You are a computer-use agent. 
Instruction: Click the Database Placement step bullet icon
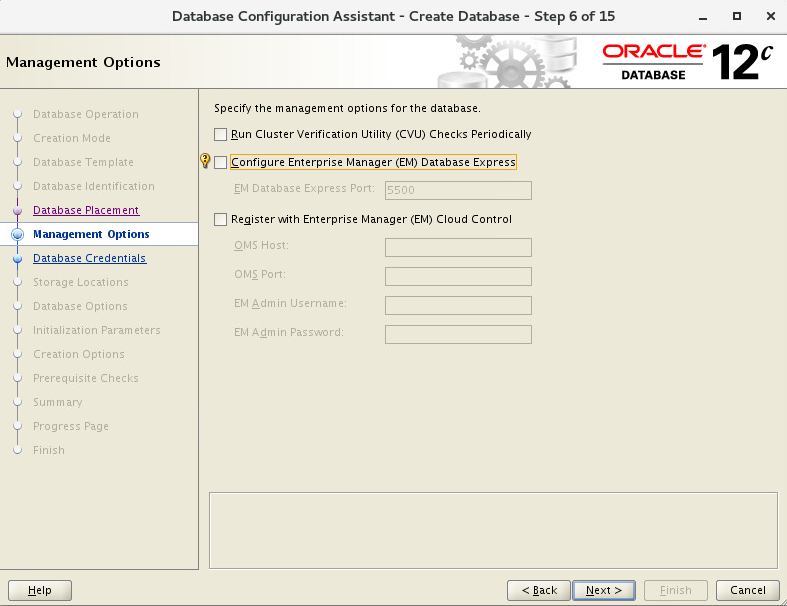click(18, 210)
